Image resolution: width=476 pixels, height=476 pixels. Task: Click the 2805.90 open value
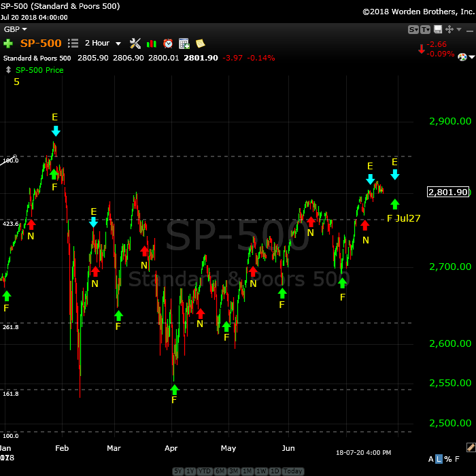tap(93, 58)
